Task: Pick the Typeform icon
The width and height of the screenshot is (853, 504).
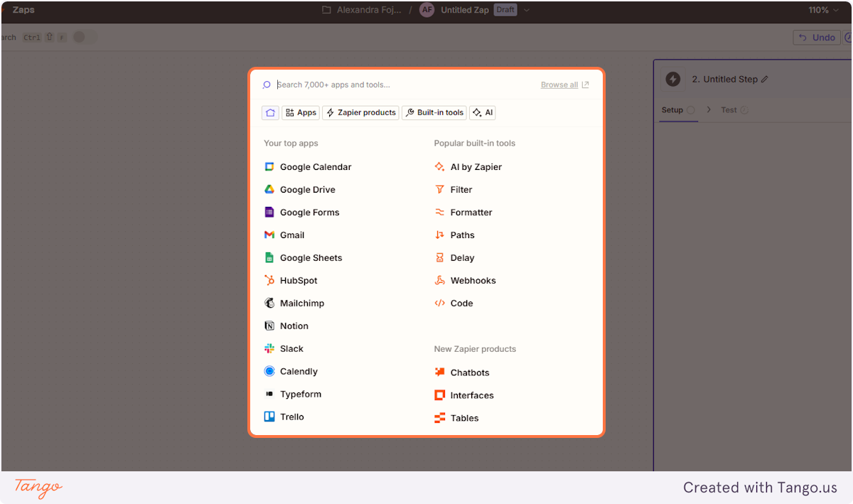Action: point(269,395)
